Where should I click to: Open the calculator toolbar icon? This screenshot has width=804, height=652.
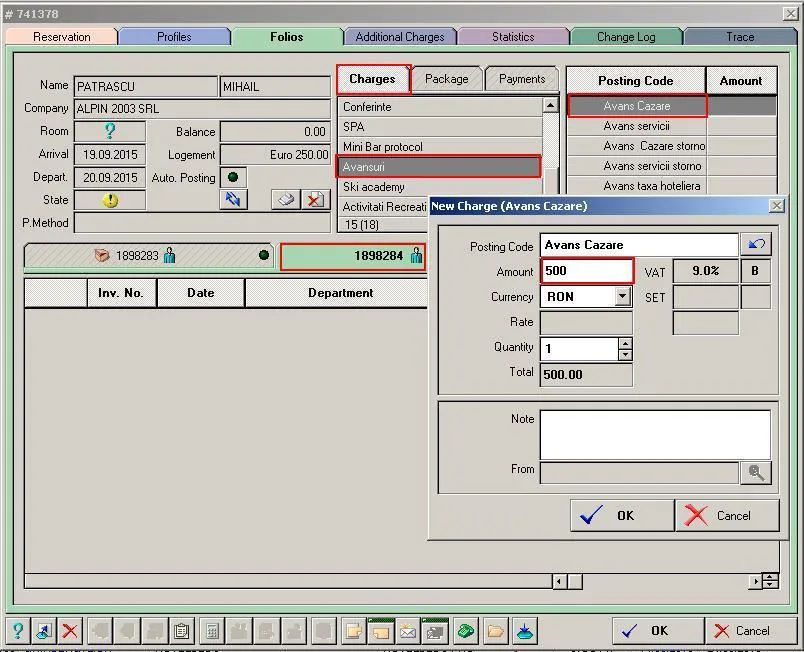pyautogui.click(x=212, y=630)
